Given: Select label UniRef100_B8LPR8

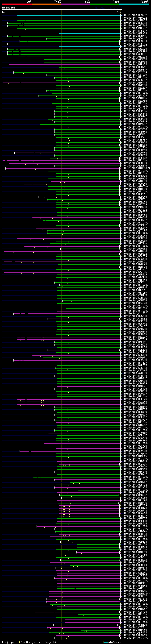Looking at the screenshot, I should 135,51.
